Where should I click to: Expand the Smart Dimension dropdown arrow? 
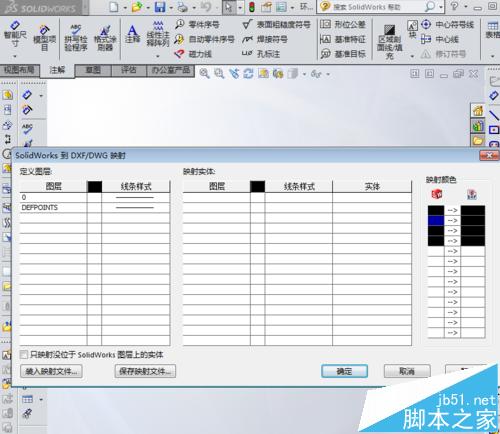click(x=15, y=56)
